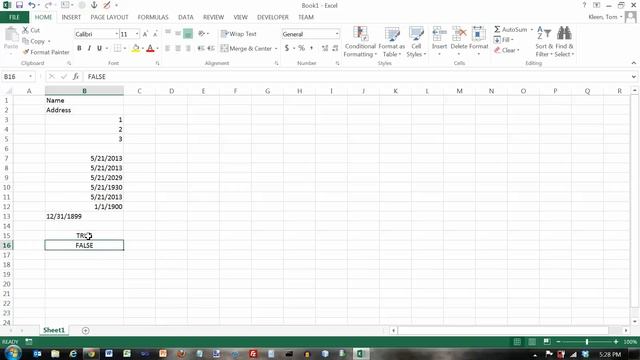Open the Fill dropdown
Screen dimensions: 640x360
503,40
